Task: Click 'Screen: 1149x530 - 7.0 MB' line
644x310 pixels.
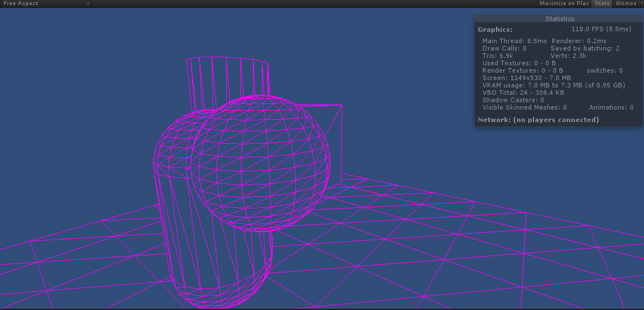Action: [x=527, y=78]
